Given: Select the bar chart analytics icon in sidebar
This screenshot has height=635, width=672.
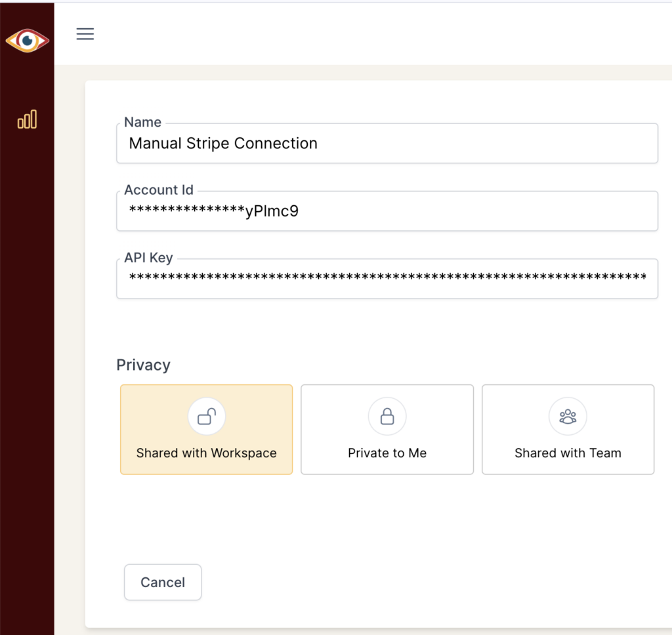Looking at the screenshot, I should pos(27,119).
